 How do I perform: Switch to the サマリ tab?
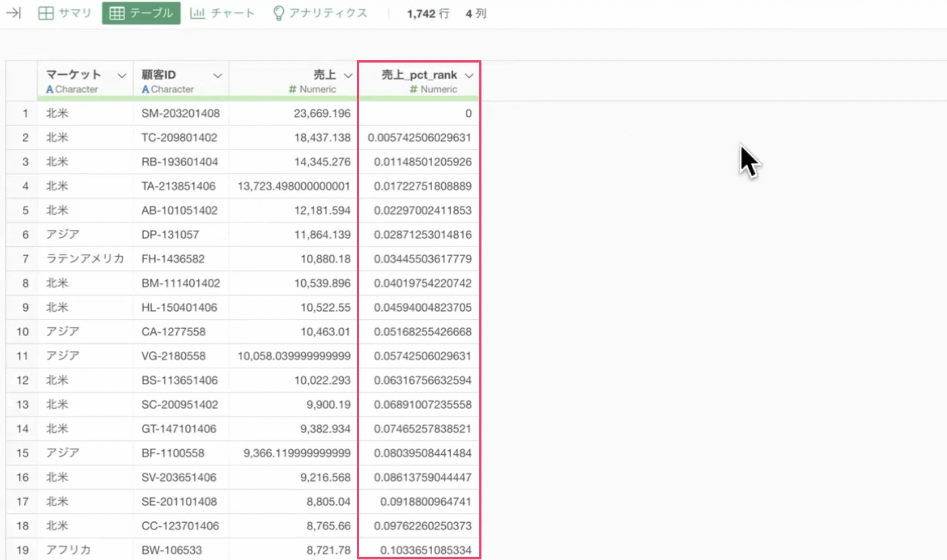65,13
